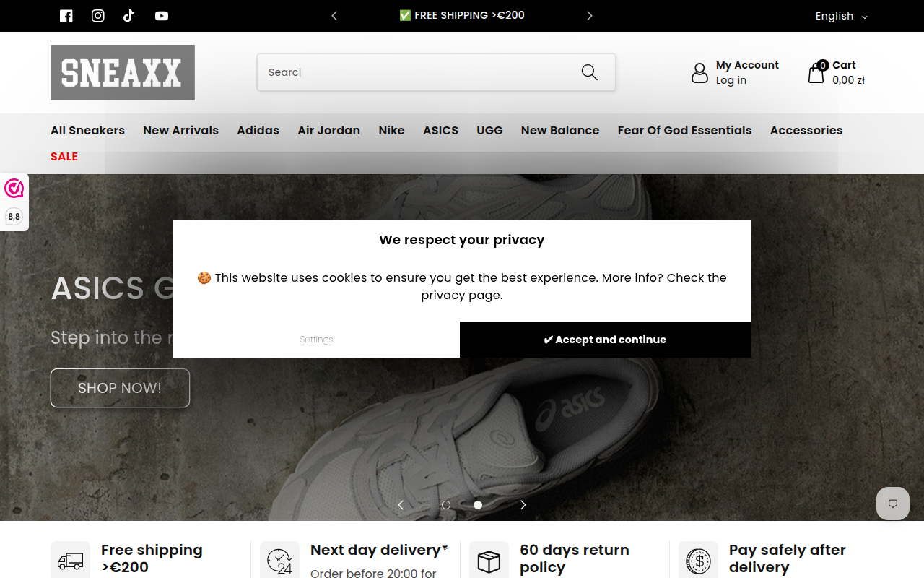Open the New Arrivals menu
Viewport: 924px width, 578px height.
(x=180, y=131)
